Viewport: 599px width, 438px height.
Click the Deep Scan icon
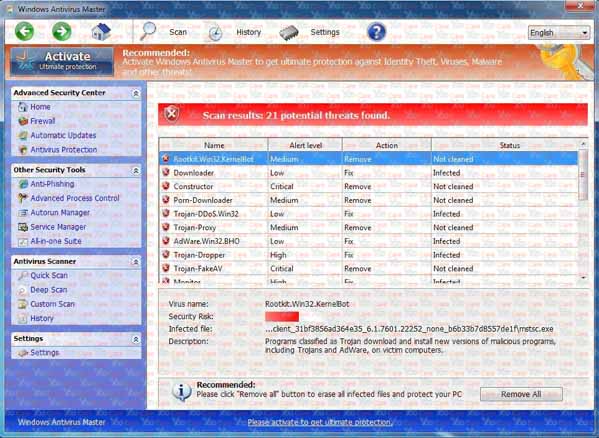tap(23, 290)
